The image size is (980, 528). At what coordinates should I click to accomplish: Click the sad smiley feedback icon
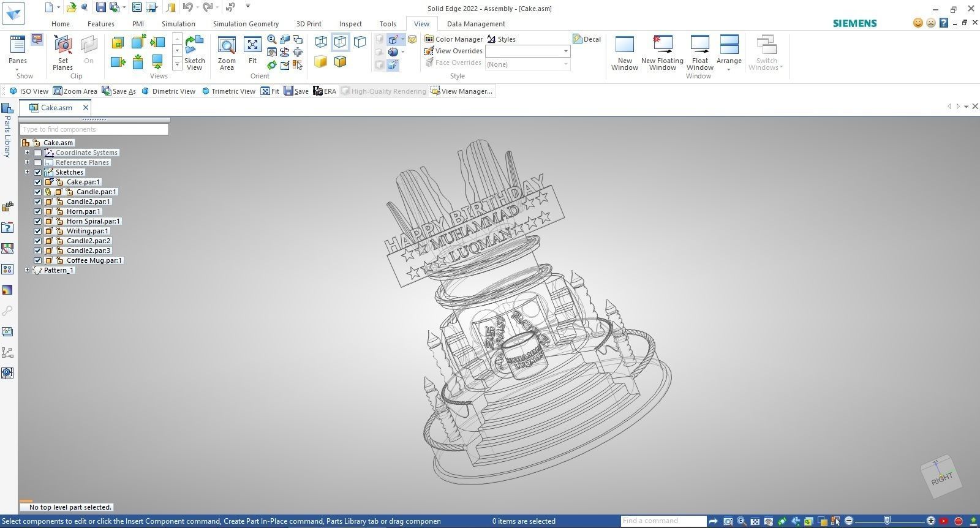(931, 23)
